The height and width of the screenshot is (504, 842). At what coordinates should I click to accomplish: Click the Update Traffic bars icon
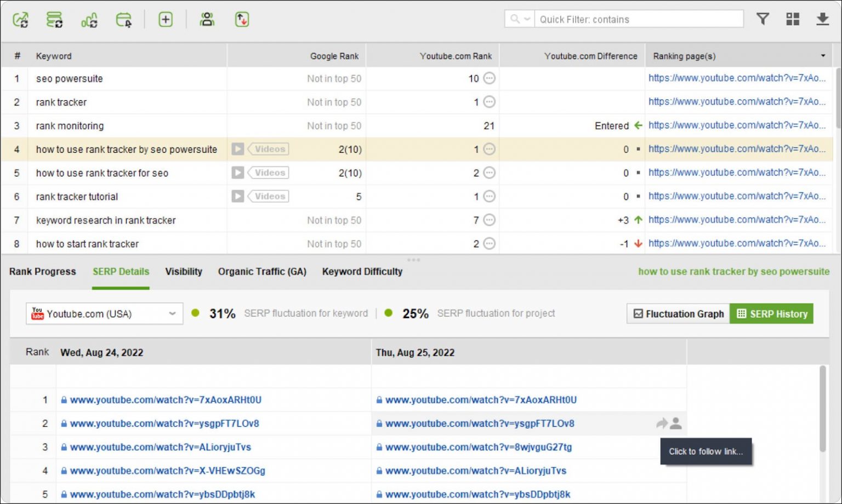(89, 20)
